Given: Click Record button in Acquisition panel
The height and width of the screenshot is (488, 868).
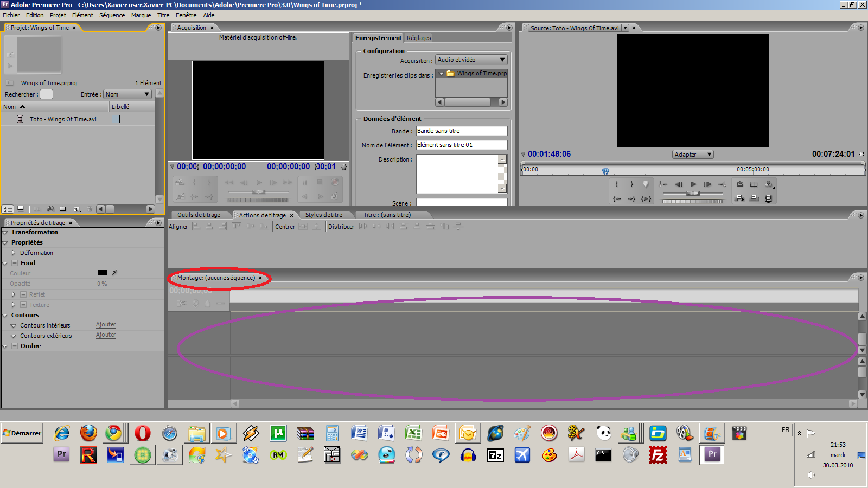Looking at the screenshot, I should pos(335,182).
